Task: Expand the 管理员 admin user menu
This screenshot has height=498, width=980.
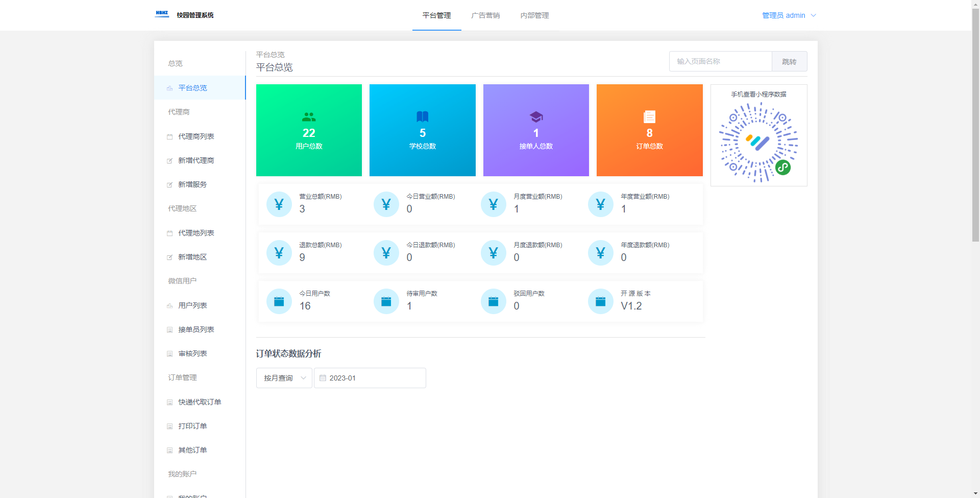Action: 789,15
